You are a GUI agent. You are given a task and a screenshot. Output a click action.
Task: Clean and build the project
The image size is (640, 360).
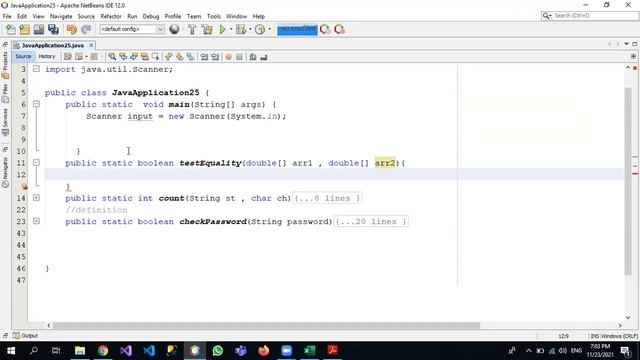click(x=207, y=29)
